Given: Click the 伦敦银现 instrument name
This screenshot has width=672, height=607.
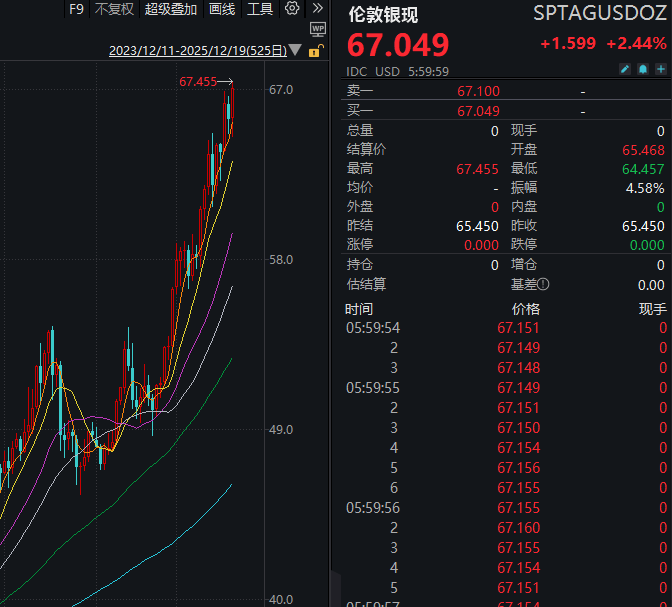Looking at the screenshot, I should point(383,14).
